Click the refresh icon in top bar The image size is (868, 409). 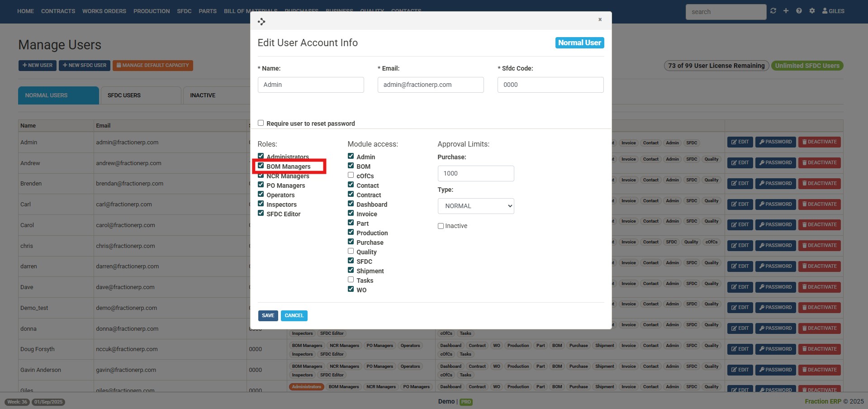coord(773,11)
